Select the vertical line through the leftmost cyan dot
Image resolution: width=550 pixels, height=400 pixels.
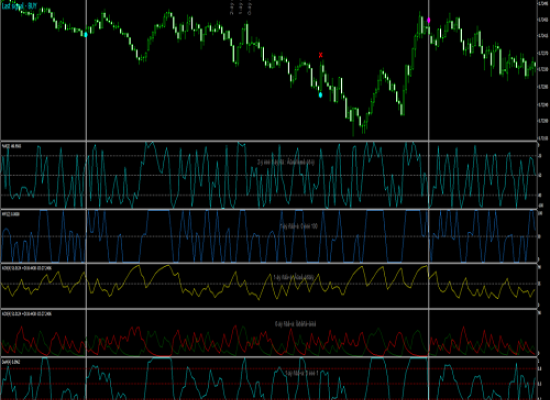click(x=86, y=200)
